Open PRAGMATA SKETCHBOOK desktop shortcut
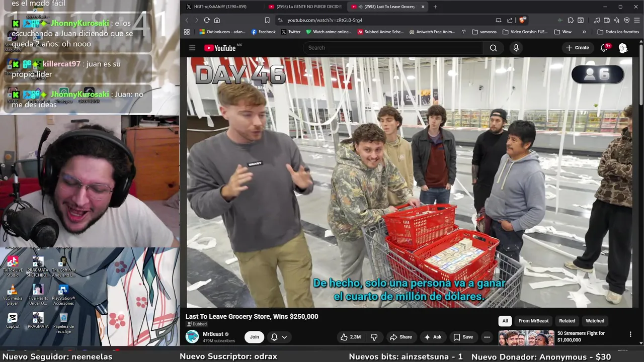This screenshot has height=362, width=644. (38, 266)
